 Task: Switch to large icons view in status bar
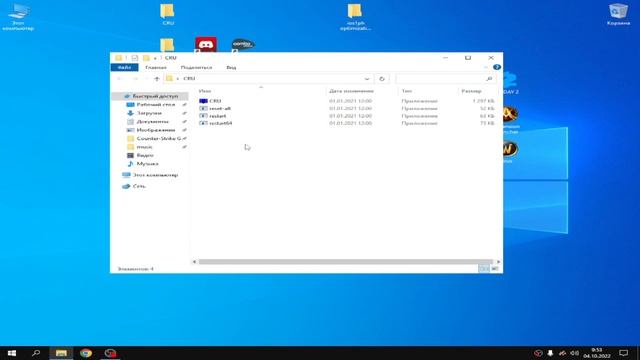(494, 269)
